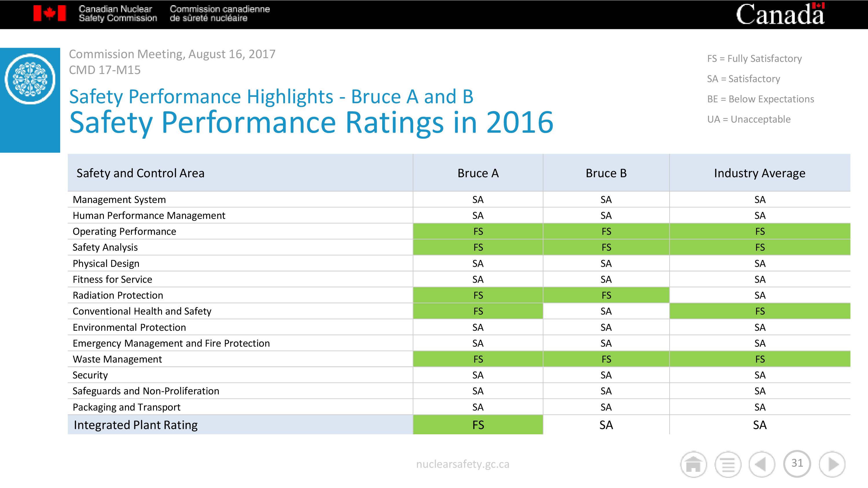The image size is (868, 488).
Task: Click Bruce B SA cell for Conventional Health and Safety
Action: tap(606, 311)
